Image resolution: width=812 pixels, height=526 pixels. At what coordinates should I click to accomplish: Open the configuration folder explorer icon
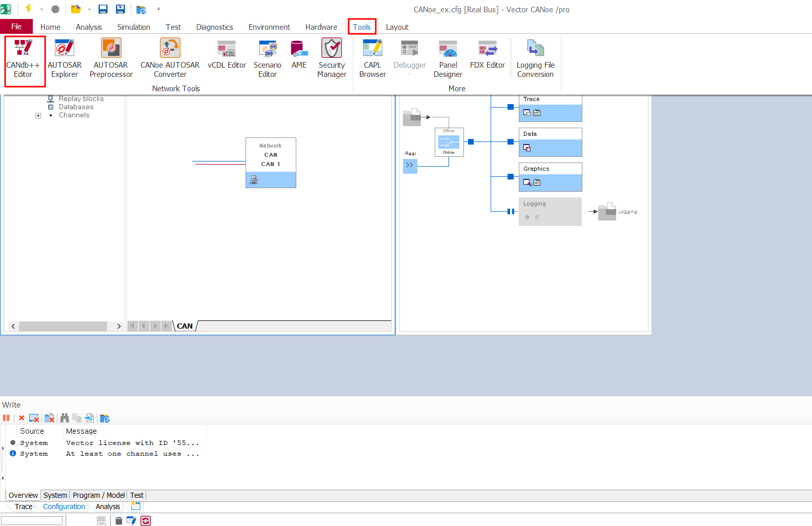141,9
